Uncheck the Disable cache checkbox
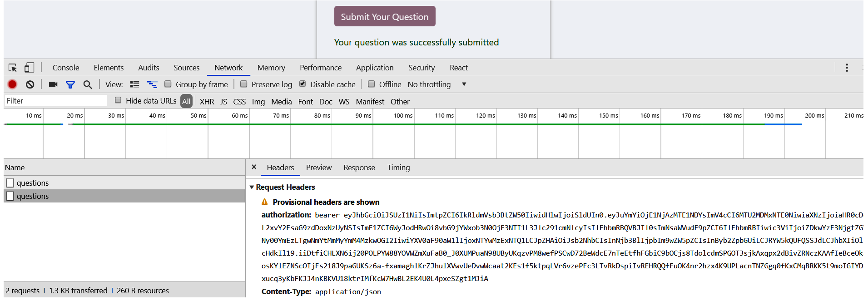The height and width of the screenshot is (301, 868). tap(303, 84)
